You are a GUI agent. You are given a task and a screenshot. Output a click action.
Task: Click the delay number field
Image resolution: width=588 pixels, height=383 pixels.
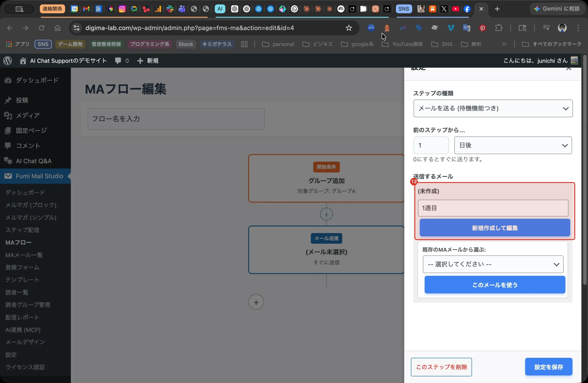431,145
